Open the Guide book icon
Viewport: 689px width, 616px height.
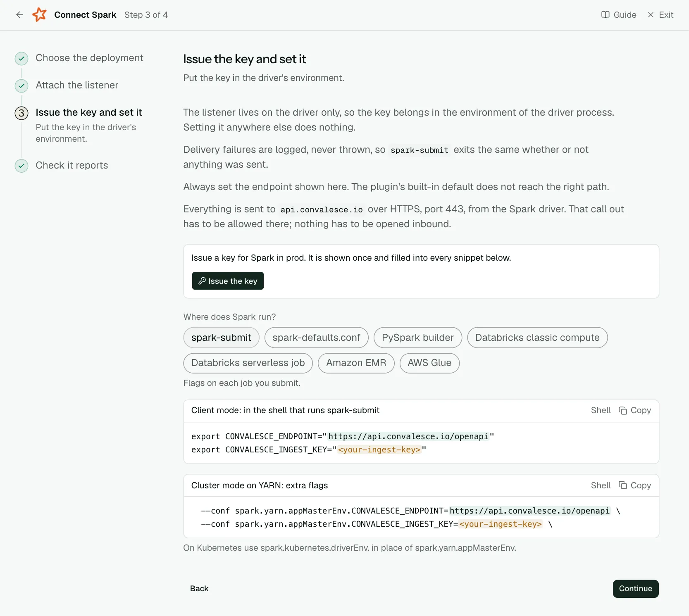[605, 15]
